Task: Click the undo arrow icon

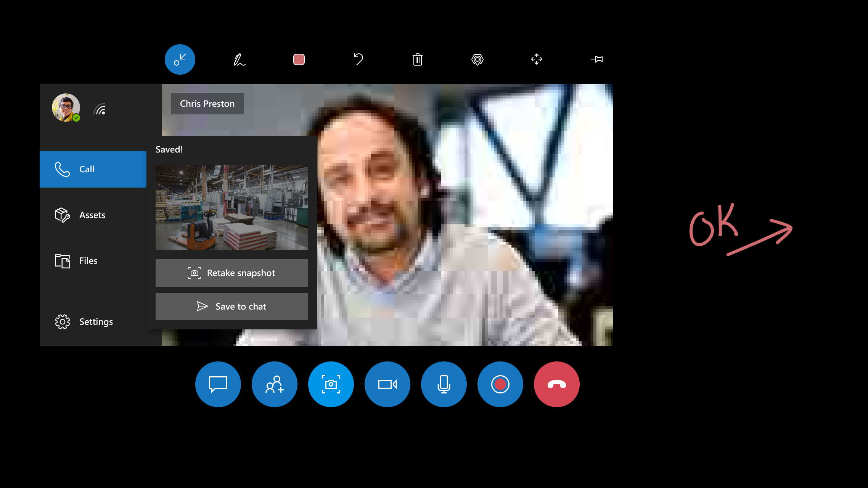Action: [358, 59]
